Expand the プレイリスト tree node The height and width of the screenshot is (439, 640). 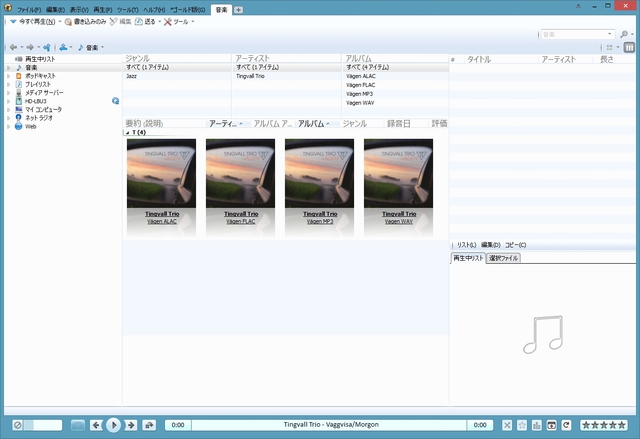(x=7, y=85)
